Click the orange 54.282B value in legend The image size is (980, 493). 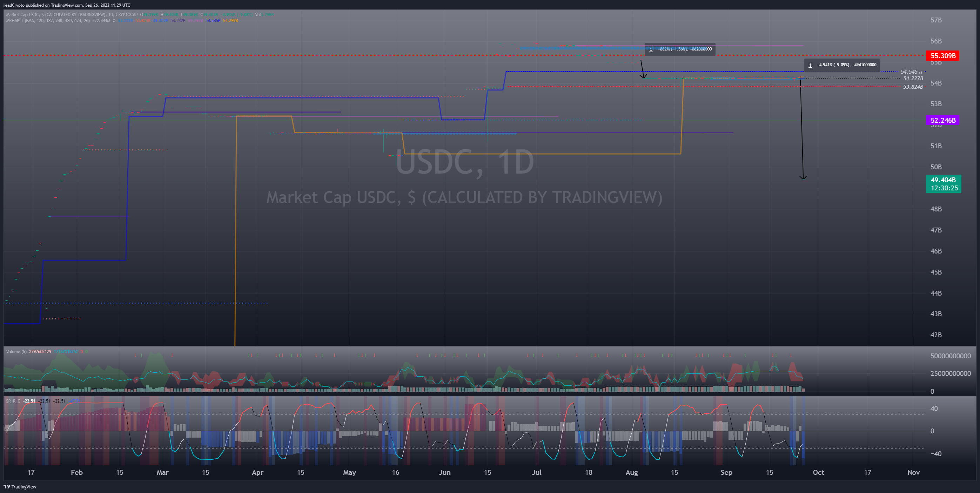(x=230, y=21)
